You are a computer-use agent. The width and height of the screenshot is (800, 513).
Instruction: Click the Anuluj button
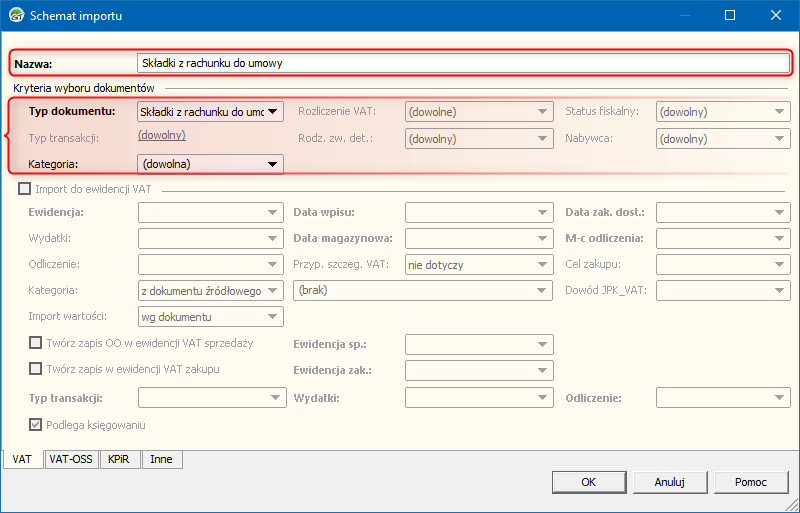670,482
